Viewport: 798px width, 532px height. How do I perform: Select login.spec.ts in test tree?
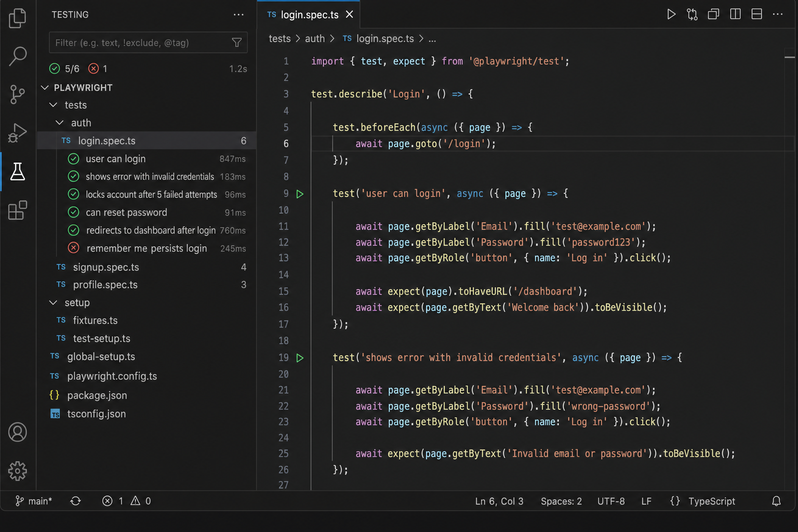coord(147,141)
